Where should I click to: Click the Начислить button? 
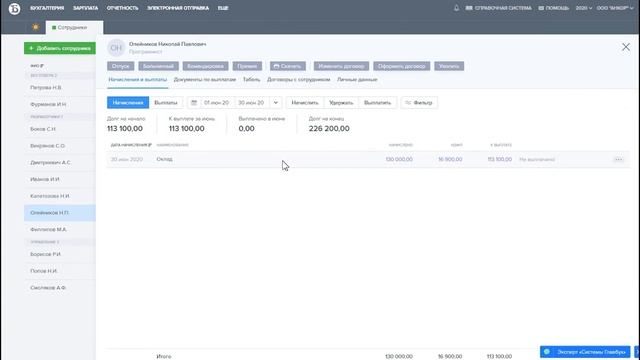click(305, 103)
